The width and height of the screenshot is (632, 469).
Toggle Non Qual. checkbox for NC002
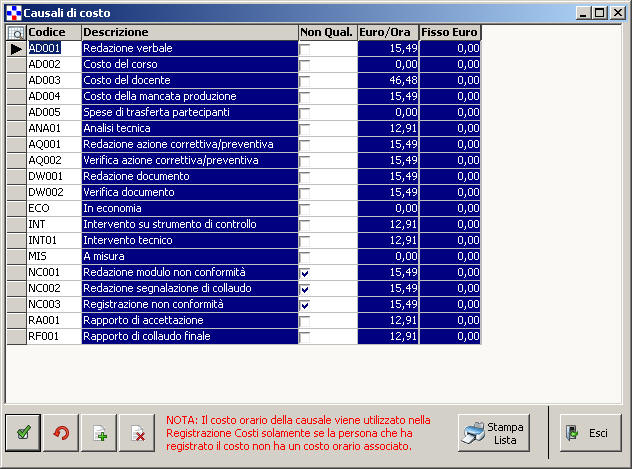coord(305,289)
